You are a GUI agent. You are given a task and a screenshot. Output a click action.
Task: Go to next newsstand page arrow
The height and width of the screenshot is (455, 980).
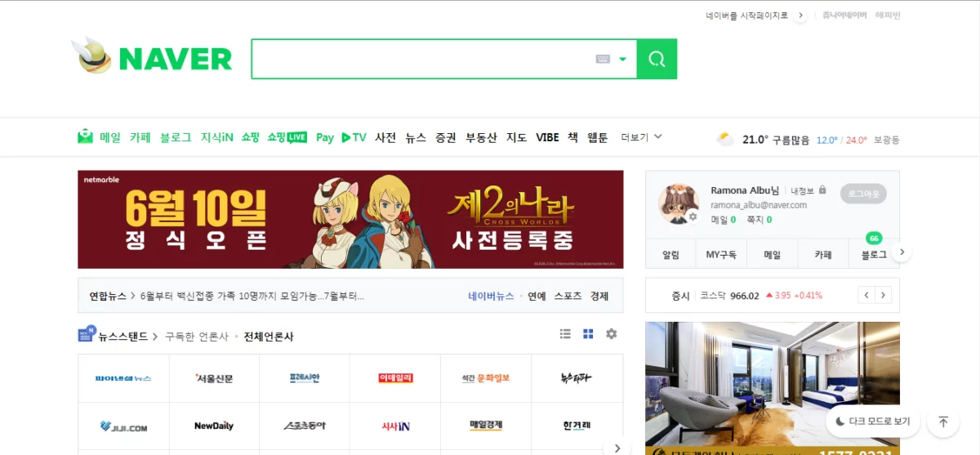(x=617, y=448)
